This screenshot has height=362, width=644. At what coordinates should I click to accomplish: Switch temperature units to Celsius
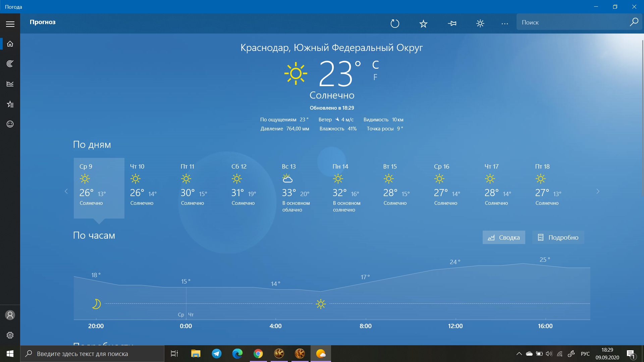[375, 65]
